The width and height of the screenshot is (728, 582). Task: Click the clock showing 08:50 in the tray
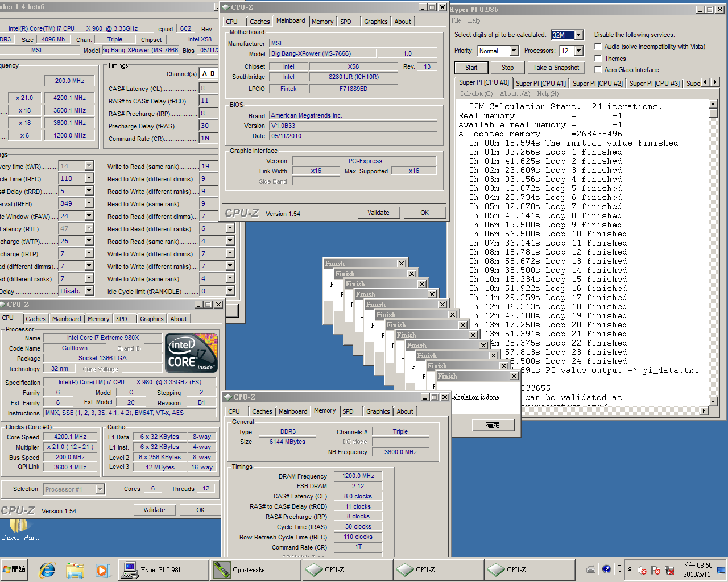pos(697,569)
